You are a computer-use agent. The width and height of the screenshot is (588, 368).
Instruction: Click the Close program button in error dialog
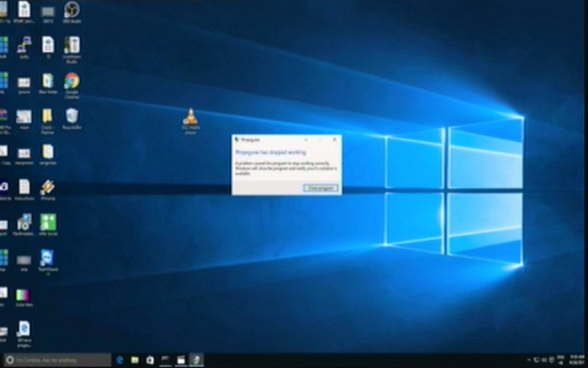pos(321,188)
